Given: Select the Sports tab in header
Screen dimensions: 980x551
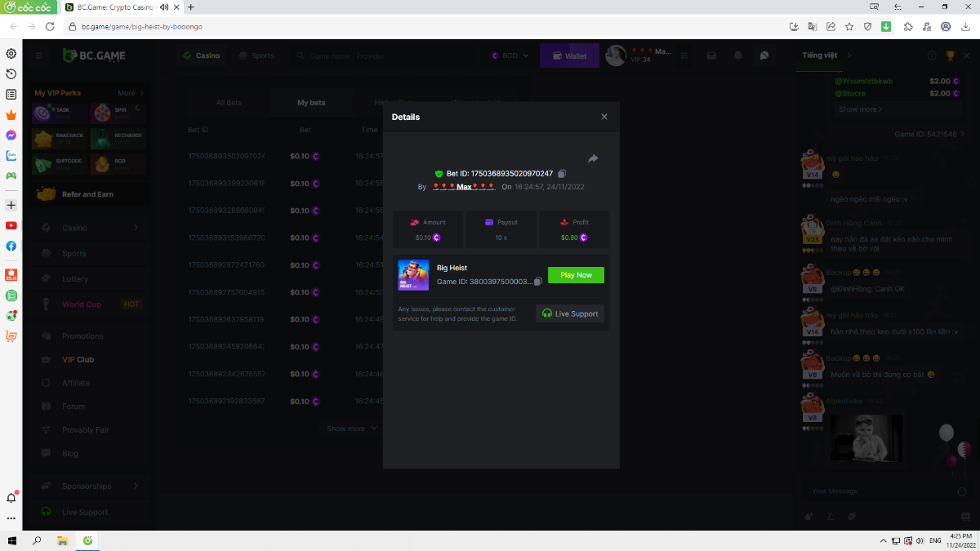Looking at the screenshot, I should 256,56.
